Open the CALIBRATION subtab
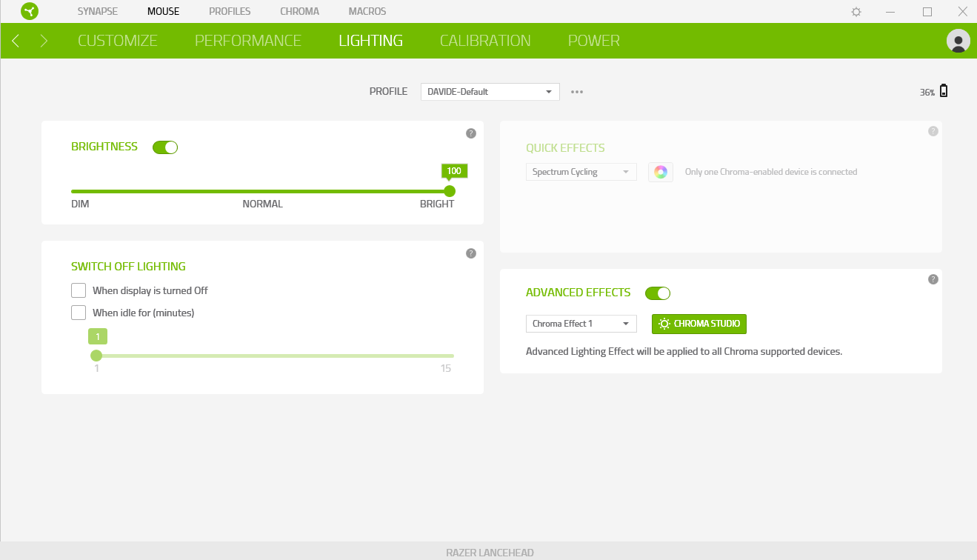 [x=485, y=41]
